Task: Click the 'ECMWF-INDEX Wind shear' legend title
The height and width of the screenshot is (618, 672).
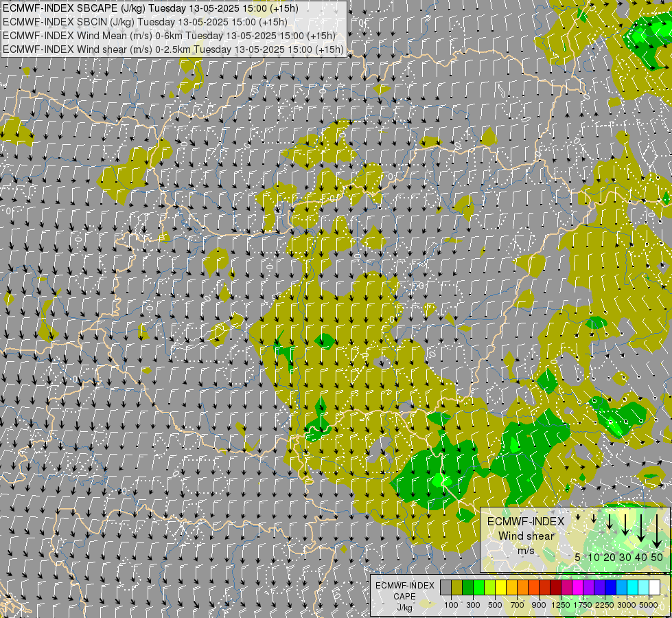Action: click(526, 528)
